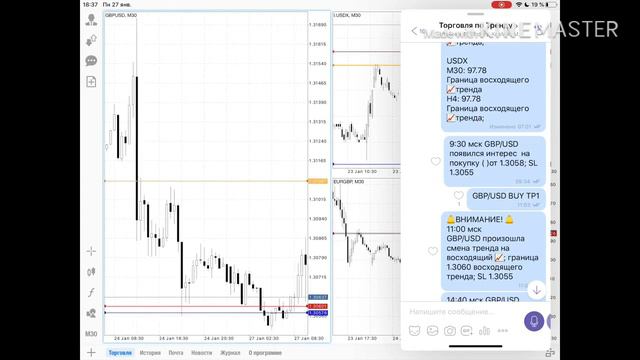This screenshot has width=640, height=360.
Task: Tap the blue price level label
Action: 318,313
